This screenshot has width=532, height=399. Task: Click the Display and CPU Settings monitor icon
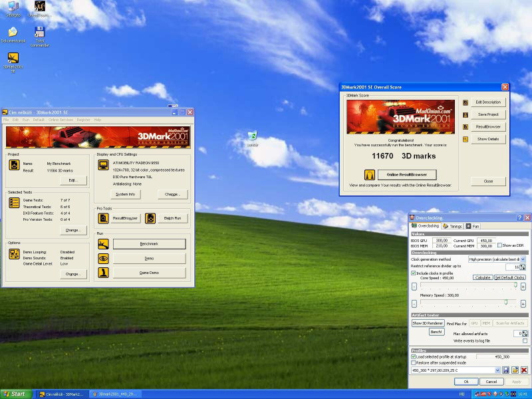pos(104,165)
